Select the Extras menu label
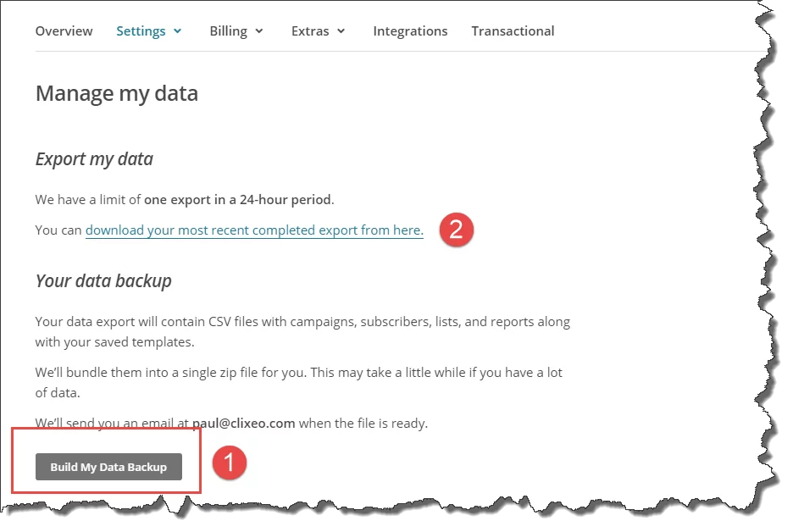 310,31
